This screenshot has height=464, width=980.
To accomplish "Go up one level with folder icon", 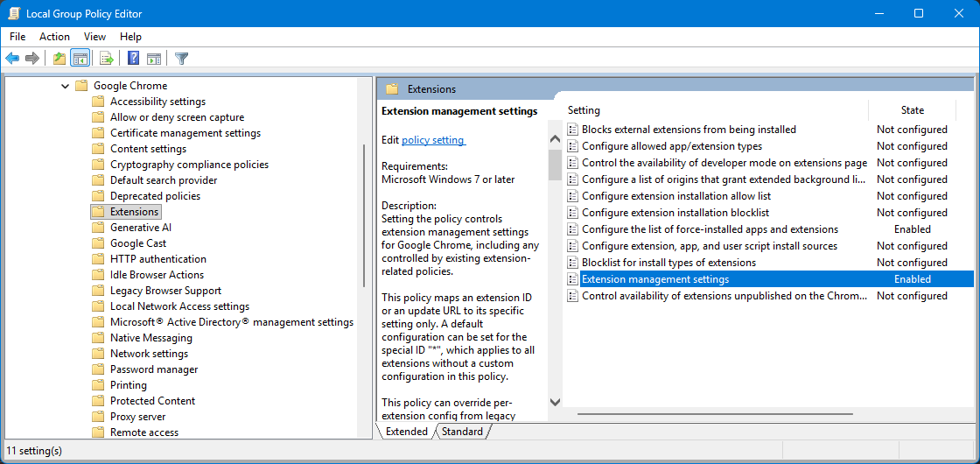I will (x=59, y=59).
